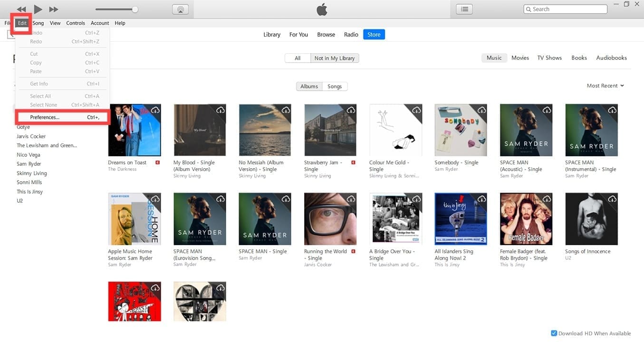Click the play button
This screenshot has height=342, width=644.
[x=38, y=9]
